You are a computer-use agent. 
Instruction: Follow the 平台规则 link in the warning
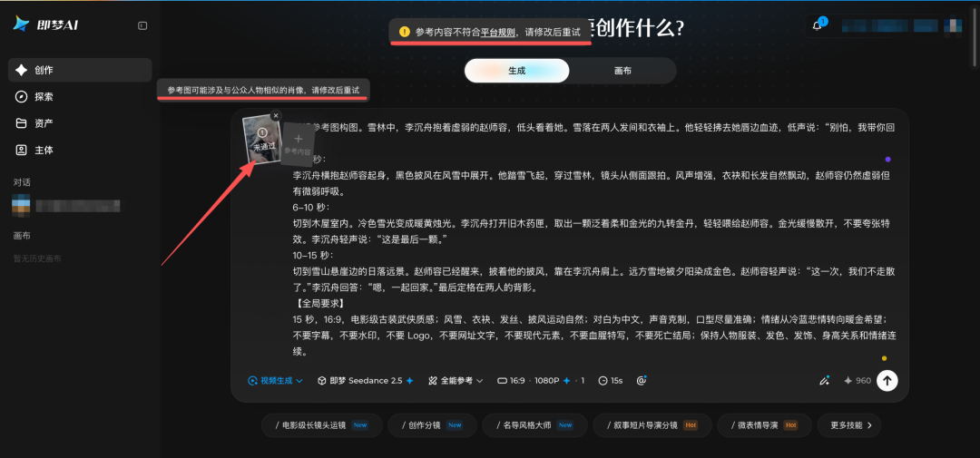pyautogui.click(x=497, y=31)
